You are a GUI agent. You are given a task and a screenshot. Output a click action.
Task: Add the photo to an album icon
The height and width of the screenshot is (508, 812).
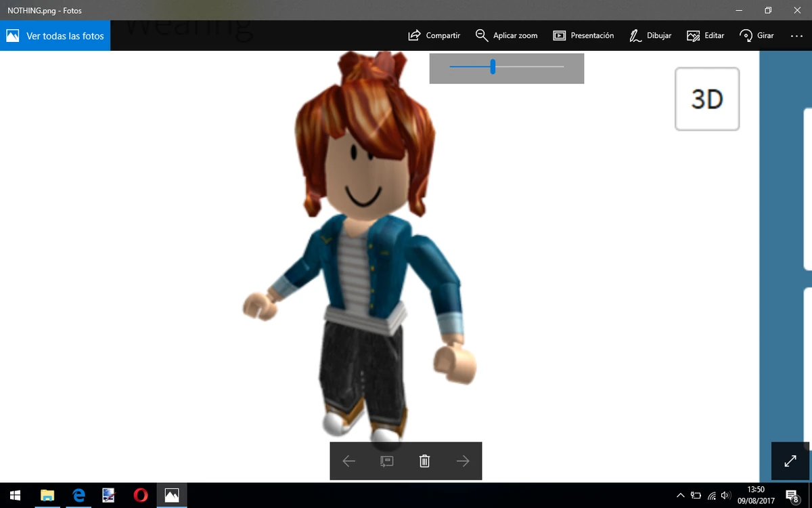(386, 461)
